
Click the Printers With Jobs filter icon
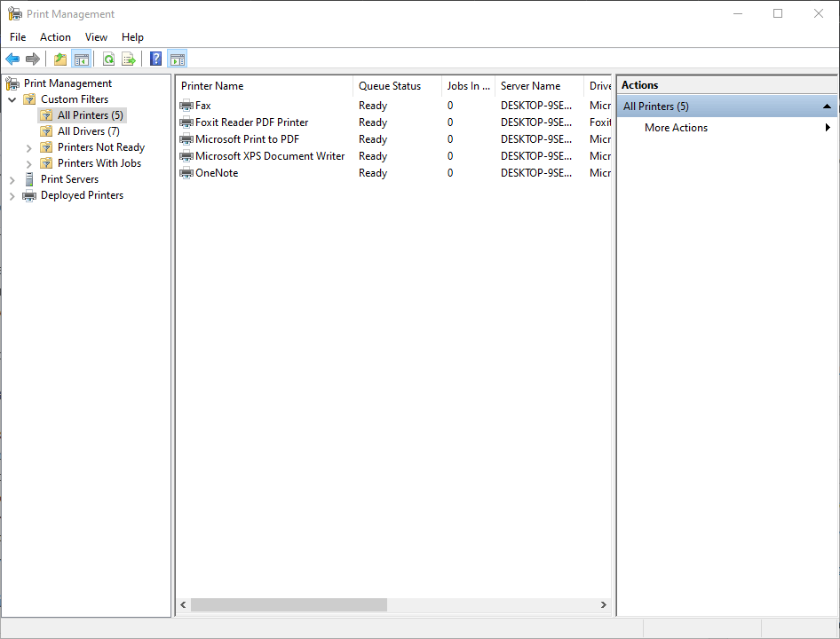[46, 163]
